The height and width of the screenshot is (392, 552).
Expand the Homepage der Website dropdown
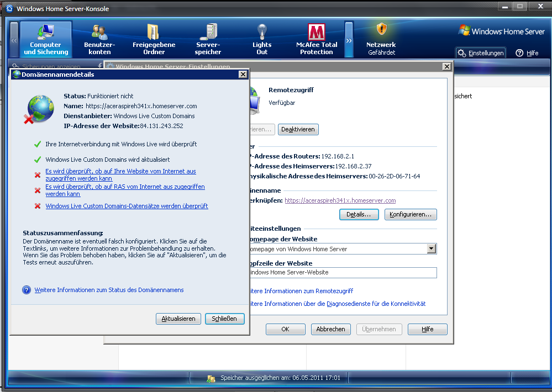pos(432,249)
